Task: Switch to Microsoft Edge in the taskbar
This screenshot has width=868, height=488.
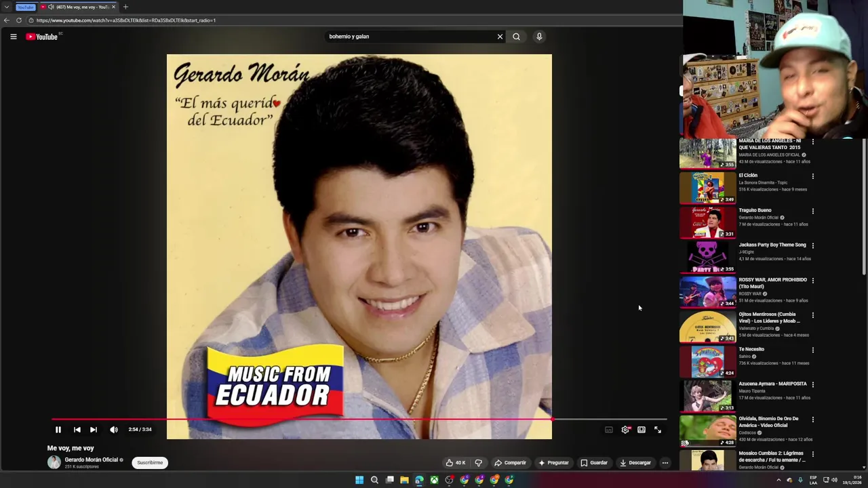Action: click(x=419, y=480)
